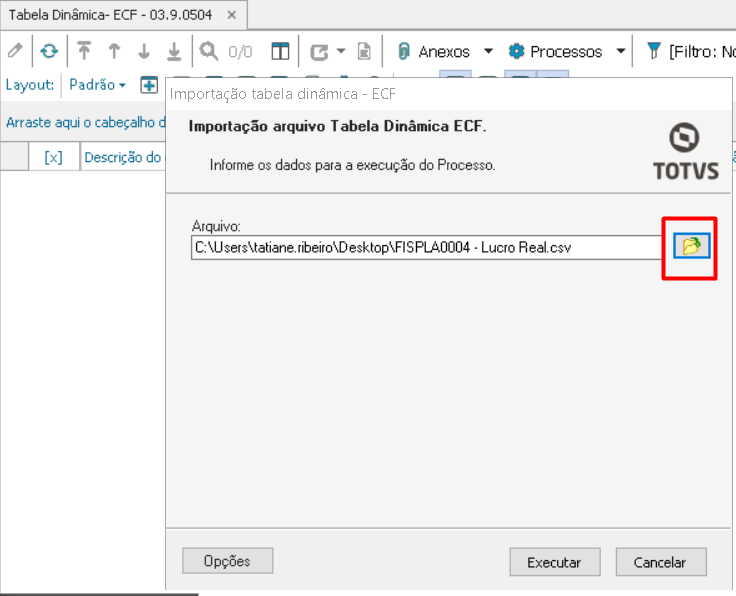Jump to last record arrow icon
The width and height of the screenshot is (736, 596).
174,51
